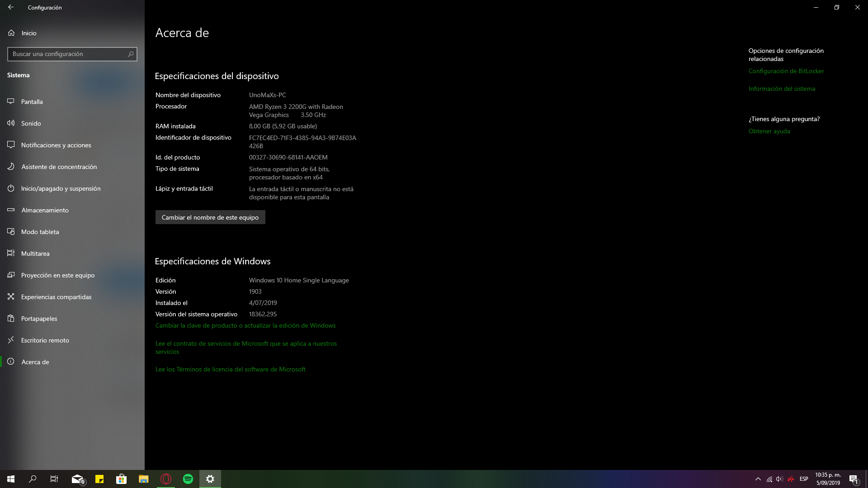Select Pantalla in the sidebar
Viewport: 868px width, 488px height.
click(x=32, y=102)
